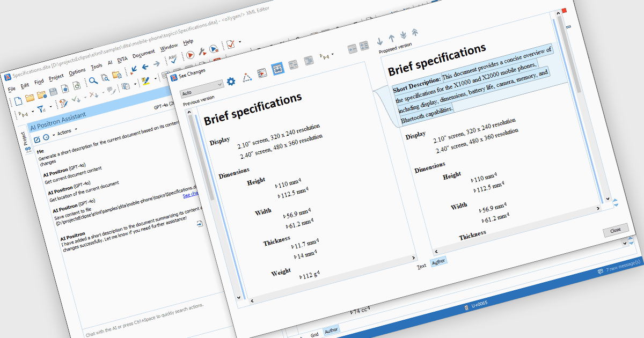644x338 pixels.
Task: Open the highlighter color dropdown arrow
Action: click(x=156, y=79)
